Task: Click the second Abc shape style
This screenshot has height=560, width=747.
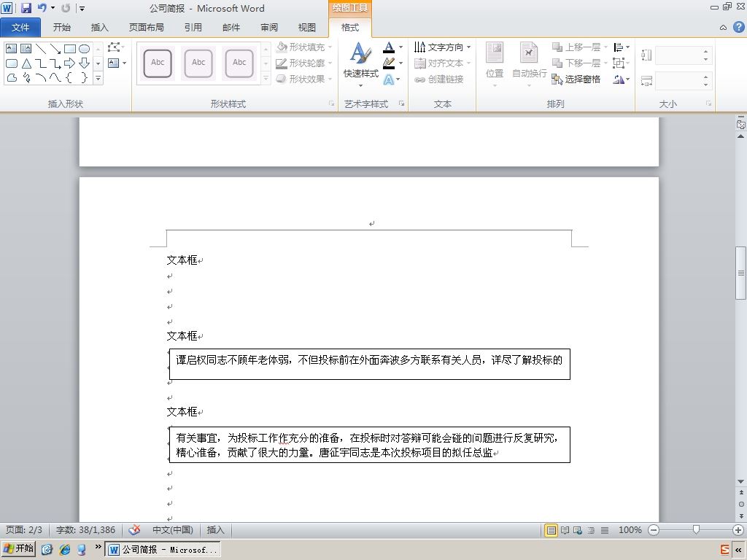Action: (x=198, y=63)
